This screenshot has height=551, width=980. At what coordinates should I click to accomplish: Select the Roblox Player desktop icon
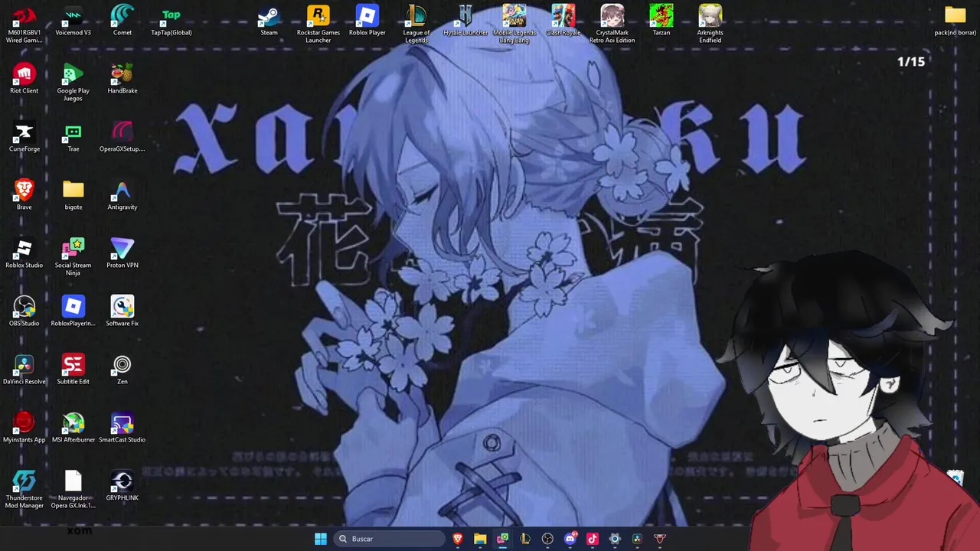(367, 20)
